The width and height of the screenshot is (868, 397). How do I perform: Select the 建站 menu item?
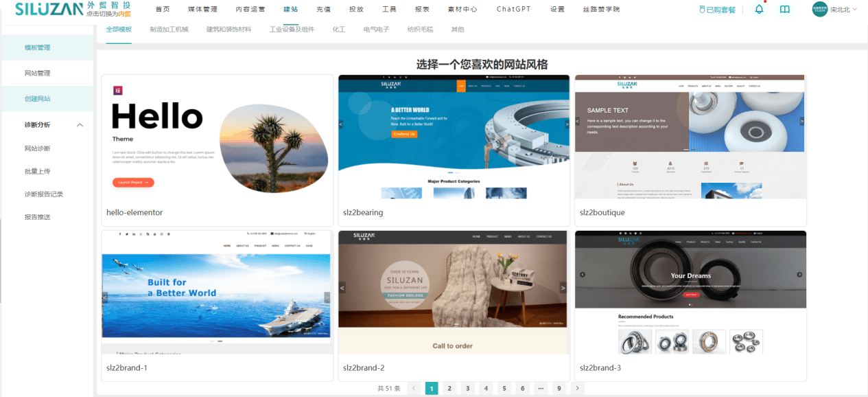[x=291, y=10]
